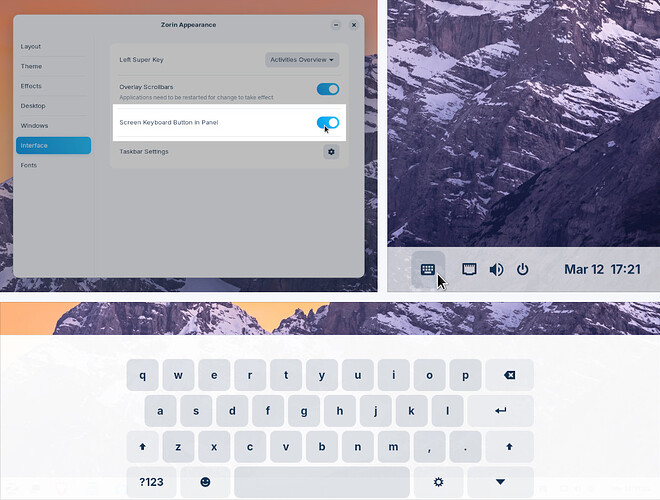Screen dimensions: 660x500
Task: Tap the t key
Action: (286, 375)
